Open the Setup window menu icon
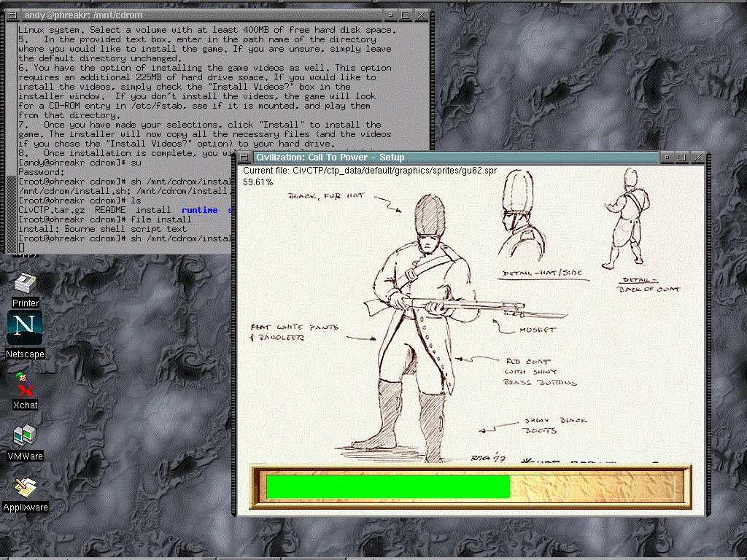This screenshot has width=747, height=560. tap(244, 157)
